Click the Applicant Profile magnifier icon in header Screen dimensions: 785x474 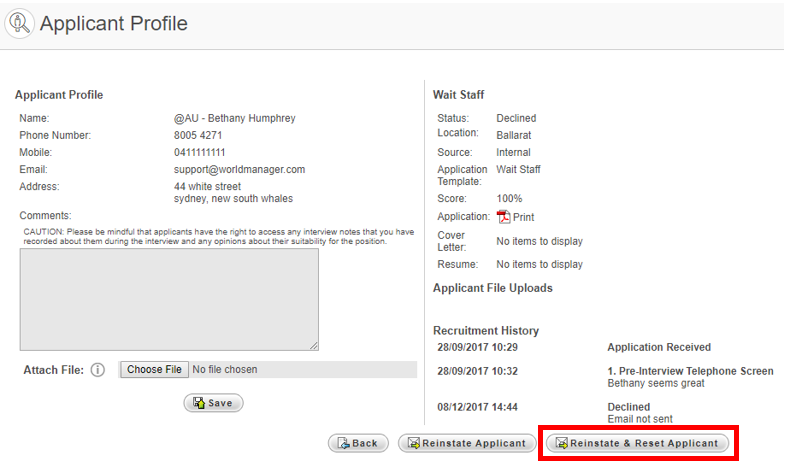[x=20, y=24]
